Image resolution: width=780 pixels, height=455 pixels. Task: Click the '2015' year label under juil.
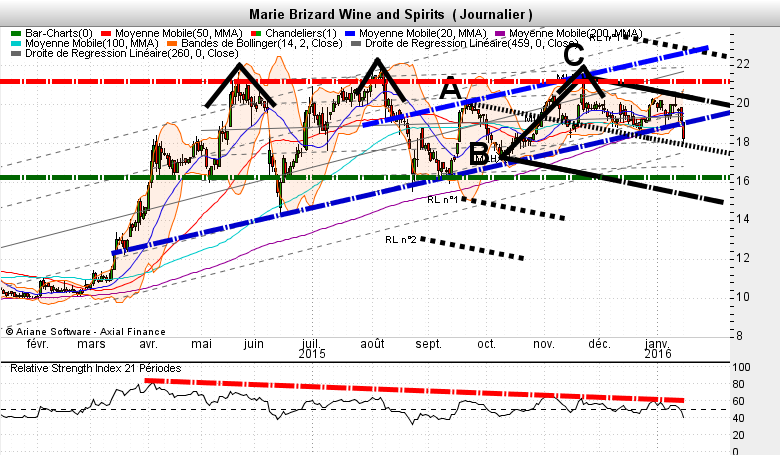(312, 354)
